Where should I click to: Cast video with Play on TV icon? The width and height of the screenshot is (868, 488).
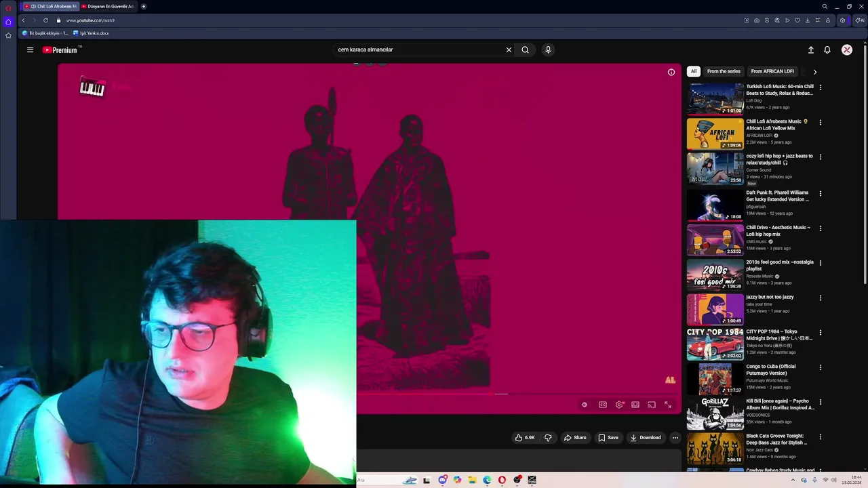(652, 405)
